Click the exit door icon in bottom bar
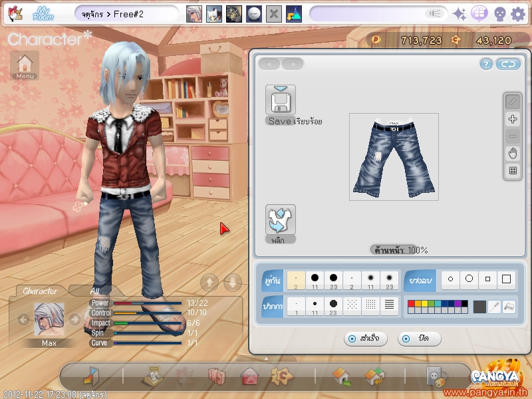 click(x=91, y=376)
